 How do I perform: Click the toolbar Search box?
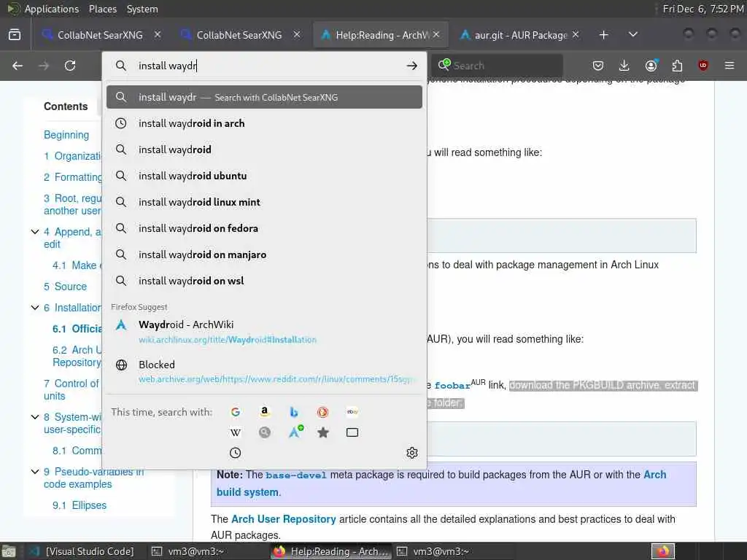[x=498, y=66]
